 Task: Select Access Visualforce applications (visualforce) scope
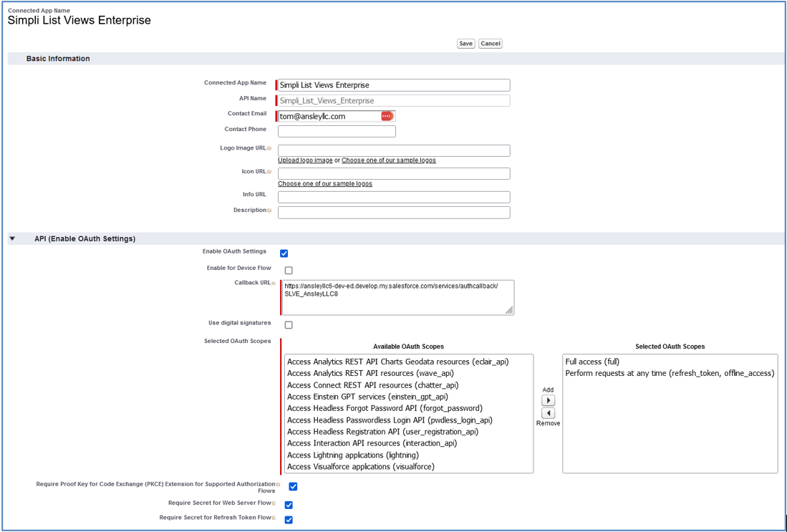tap(361, 467)
